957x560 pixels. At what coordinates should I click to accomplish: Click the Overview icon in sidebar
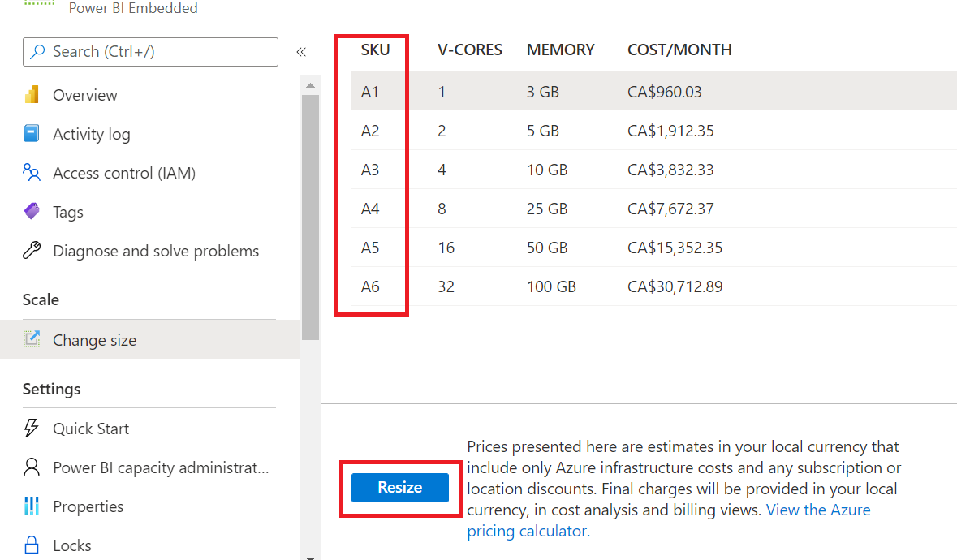pyautogui.click(x=32, y=95)
